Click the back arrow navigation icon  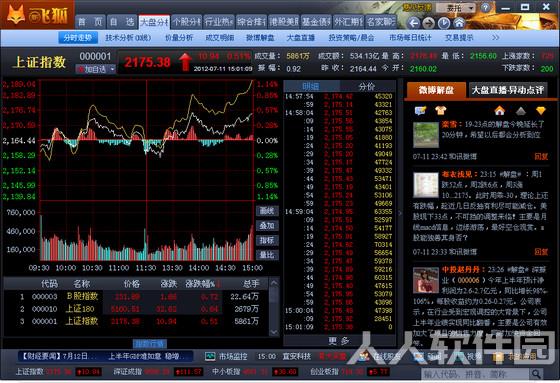[414, 23]
